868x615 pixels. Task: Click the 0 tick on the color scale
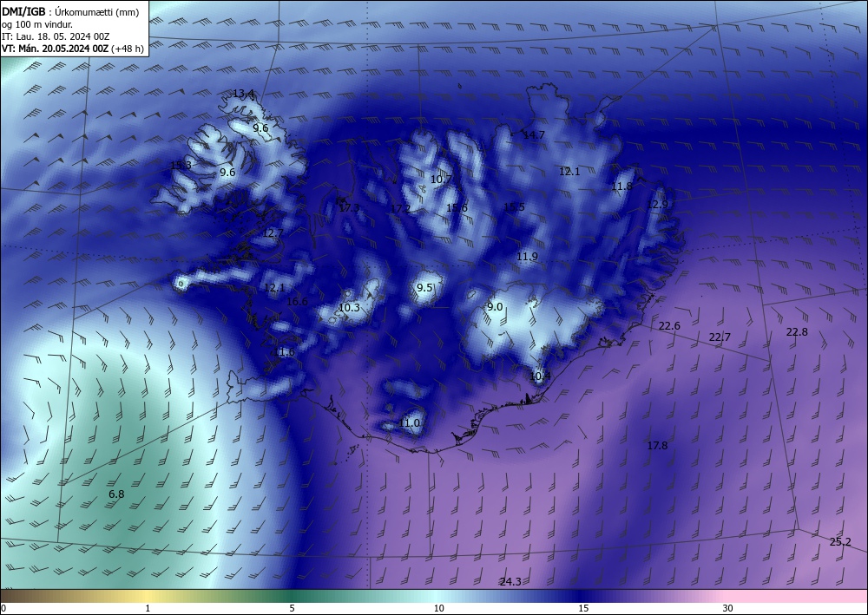pyautogui.click(x=3, y=608)
